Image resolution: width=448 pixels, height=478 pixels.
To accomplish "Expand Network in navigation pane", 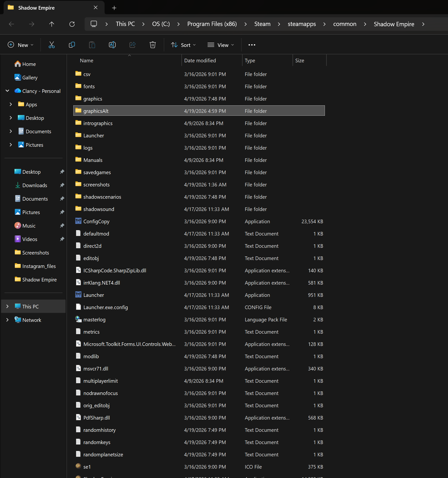I will point(7,320).
